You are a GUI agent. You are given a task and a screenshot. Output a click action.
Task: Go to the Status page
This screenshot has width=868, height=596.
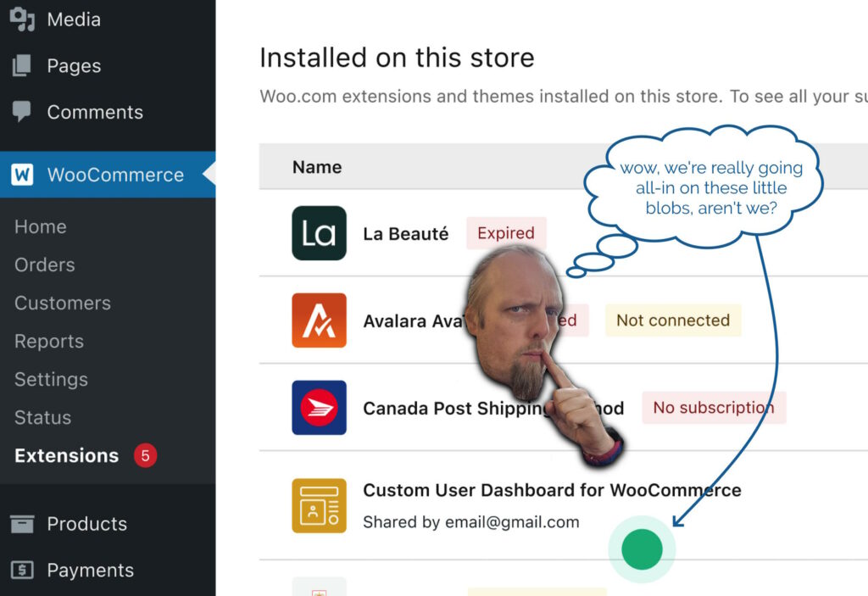click(42, 417)
